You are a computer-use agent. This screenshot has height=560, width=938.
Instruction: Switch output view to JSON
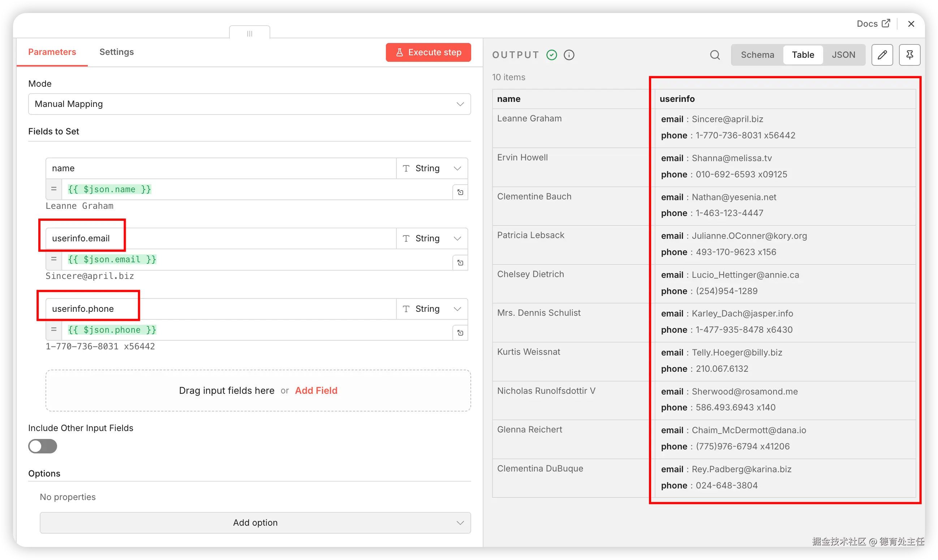(x=843, y=55)
